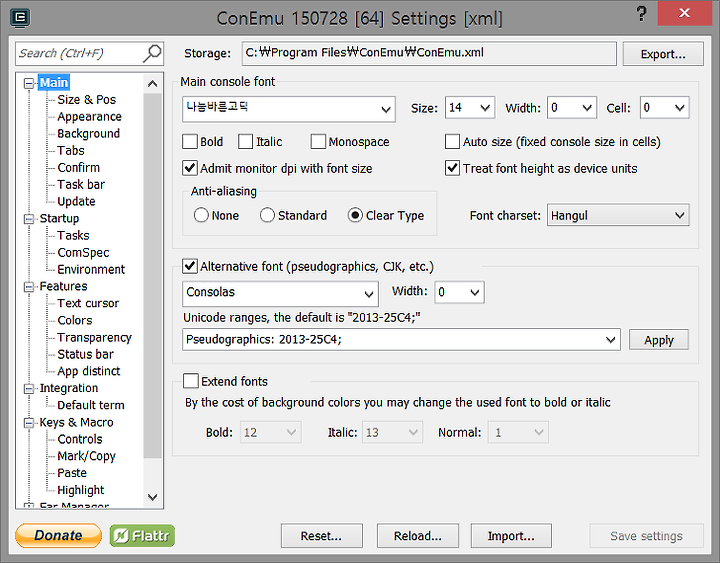This screenshot has height=563, width=720.
Task: Open the main font Width dropdown
Action: click(572, 108)
